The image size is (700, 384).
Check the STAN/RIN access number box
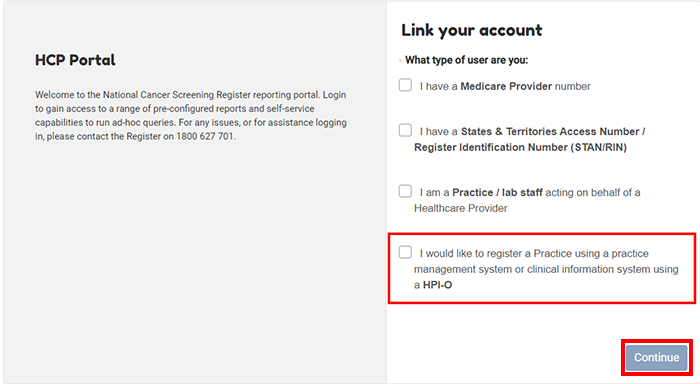[405, 130]
